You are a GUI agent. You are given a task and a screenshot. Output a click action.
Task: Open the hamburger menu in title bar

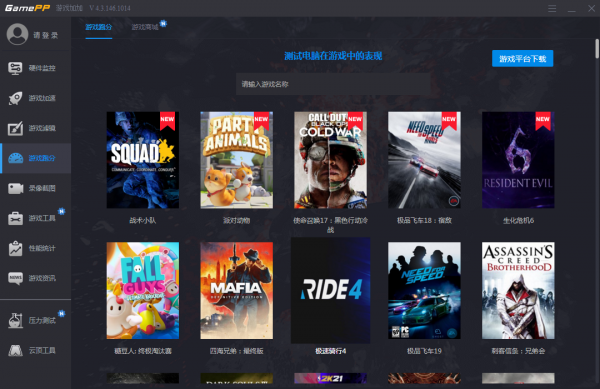coord(552,8)
